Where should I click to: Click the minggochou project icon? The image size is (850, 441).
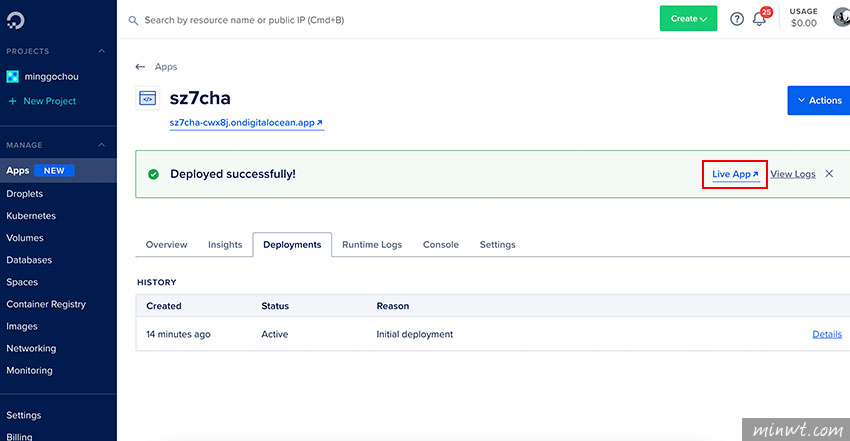coord(12,76)
